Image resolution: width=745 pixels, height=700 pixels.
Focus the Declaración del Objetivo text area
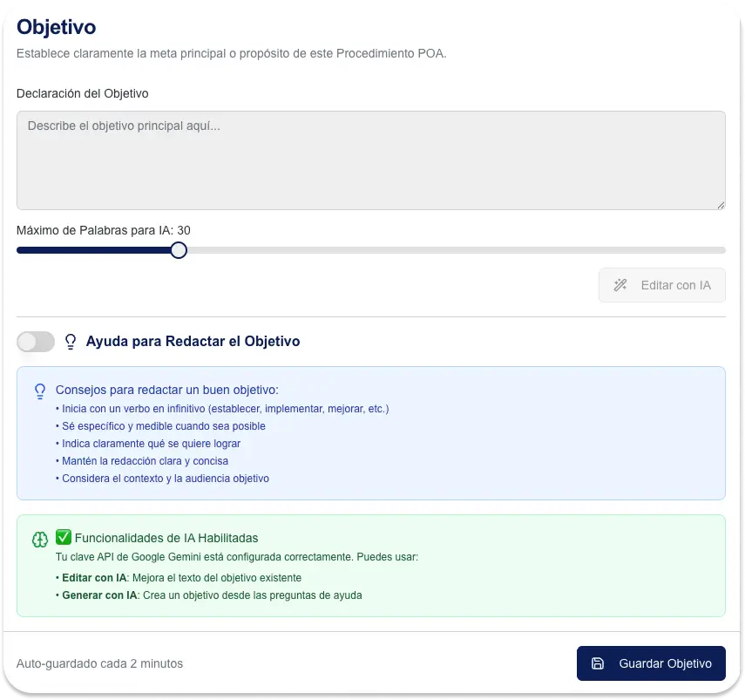(x=370, y=160)
